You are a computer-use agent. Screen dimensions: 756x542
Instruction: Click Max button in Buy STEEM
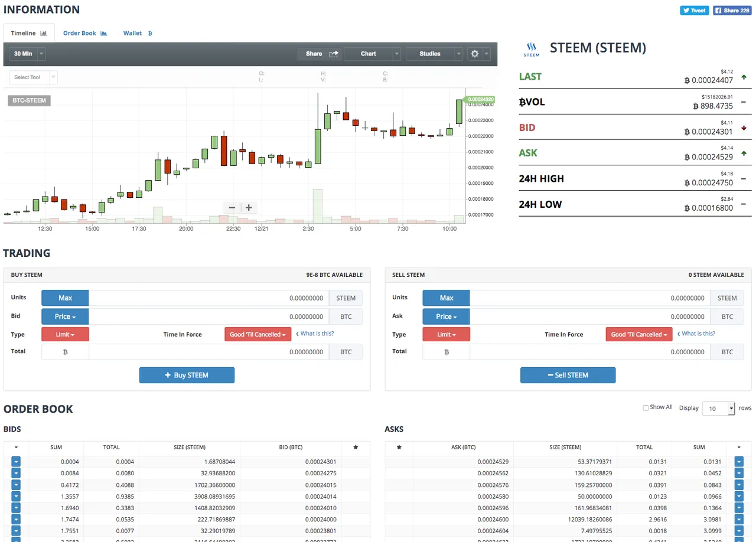[x=65, y=298]
